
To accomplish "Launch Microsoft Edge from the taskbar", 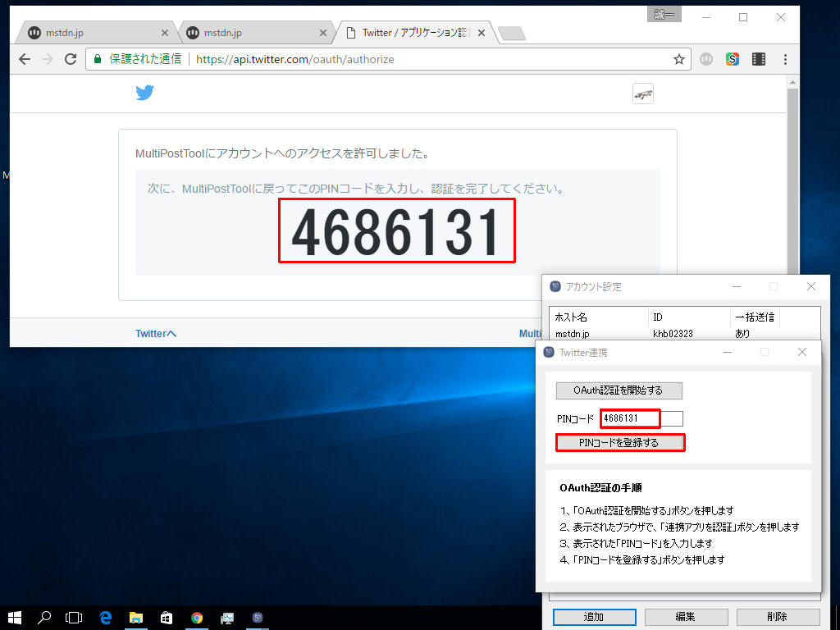I will tap(106, 618).
